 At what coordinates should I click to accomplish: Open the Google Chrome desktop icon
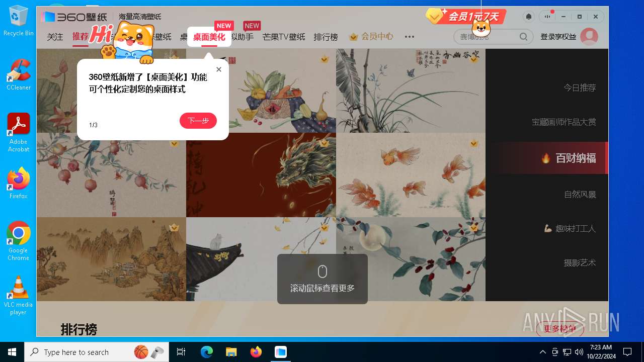(18, 241)
